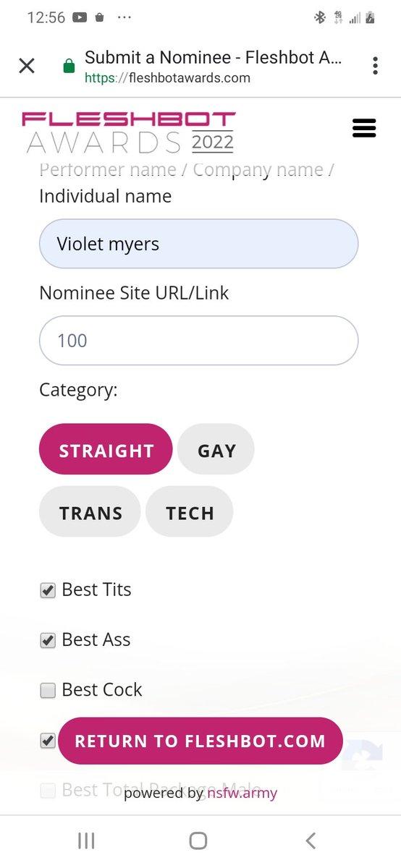
Task: Tap the Android home button
Action: click(x=198, y=841)
